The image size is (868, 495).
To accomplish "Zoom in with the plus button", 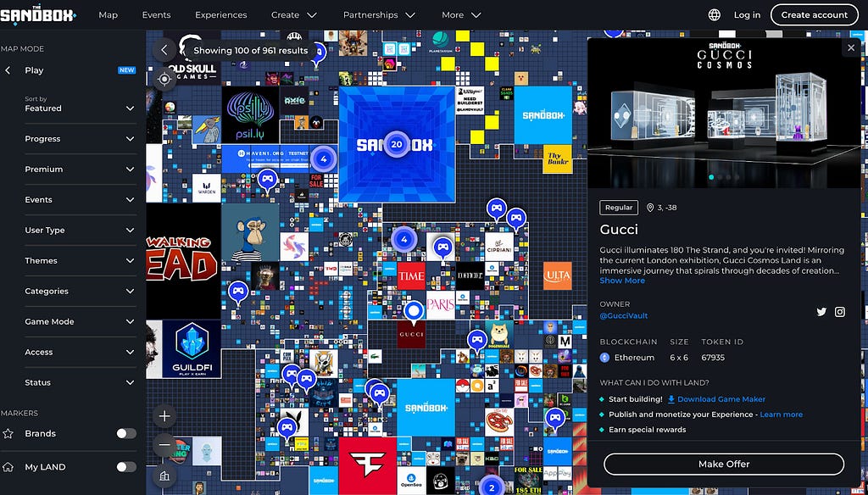I will coord(164,416).
